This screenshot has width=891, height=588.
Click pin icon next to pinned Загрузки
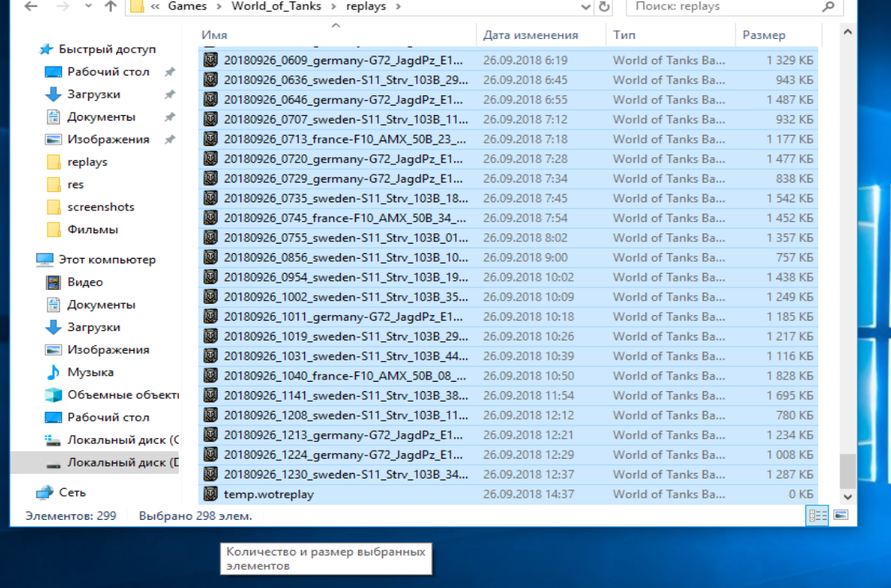coord(169,94)
